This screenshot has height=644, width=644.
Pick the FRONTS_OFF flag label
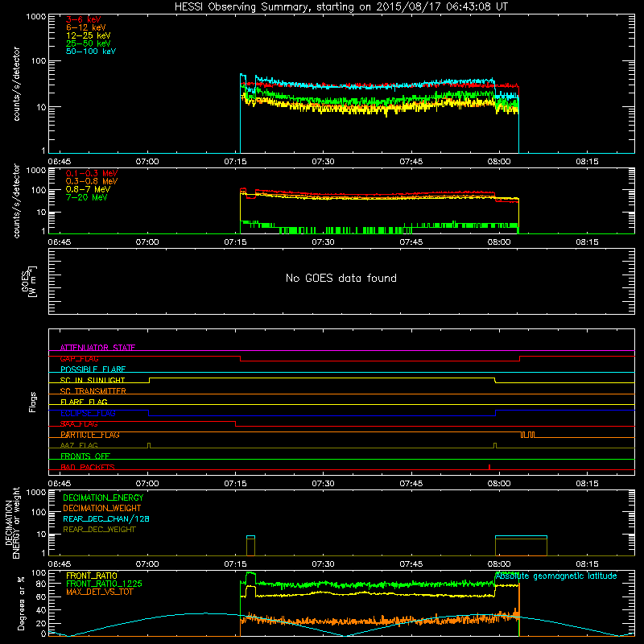pyautogui.click(x=85, y=456)
